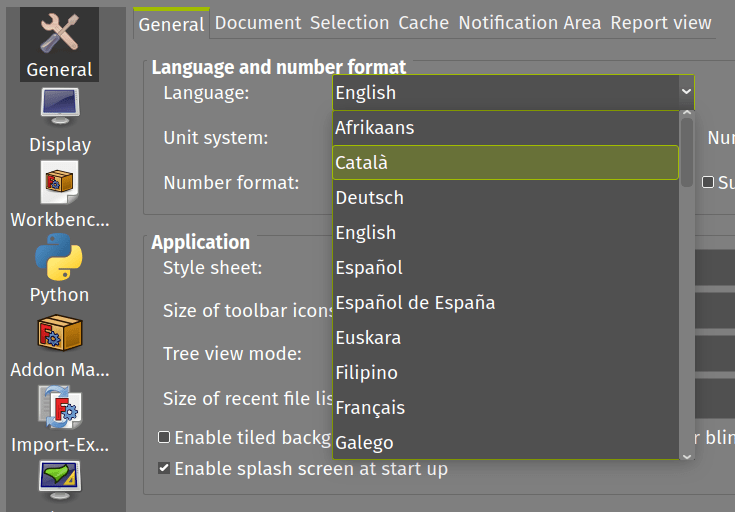Open Workbenches preferences icon

click(x=59, y=182)
